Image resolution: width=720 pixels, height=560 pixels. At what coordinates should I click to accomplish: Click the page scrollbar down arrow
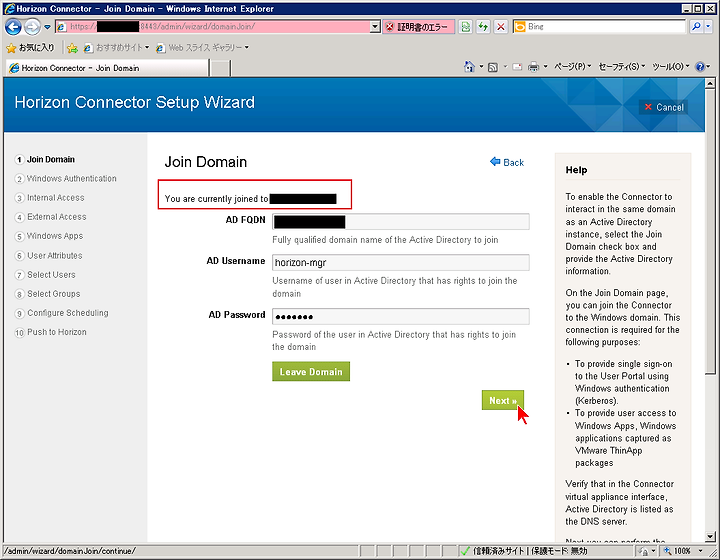[x=710, y=537]
